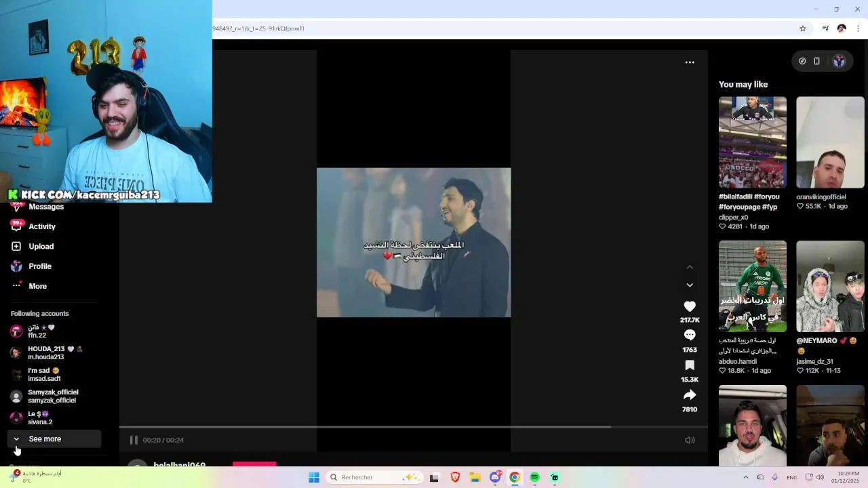The height and width of the screenshot is (488, 868).
Task: Expand See more following accounts
Action: (x=54, y=439)
